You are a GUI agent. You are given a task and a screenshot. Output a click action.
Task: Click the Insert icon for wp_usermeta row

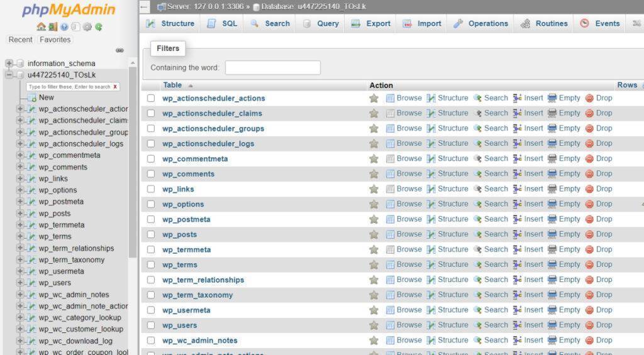[517, 310]
